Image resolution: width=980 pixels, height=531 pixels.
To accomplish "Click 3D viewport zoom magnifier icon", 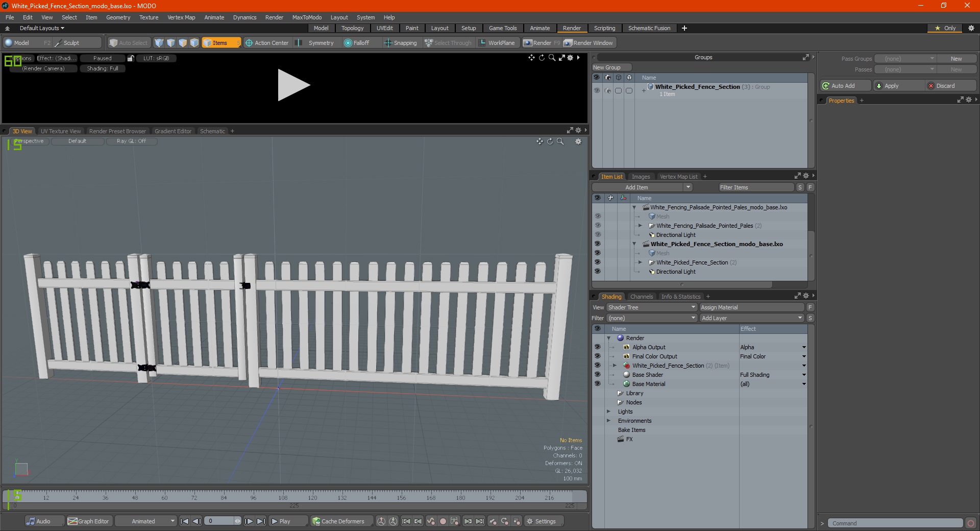I will (x=560, y=141).
